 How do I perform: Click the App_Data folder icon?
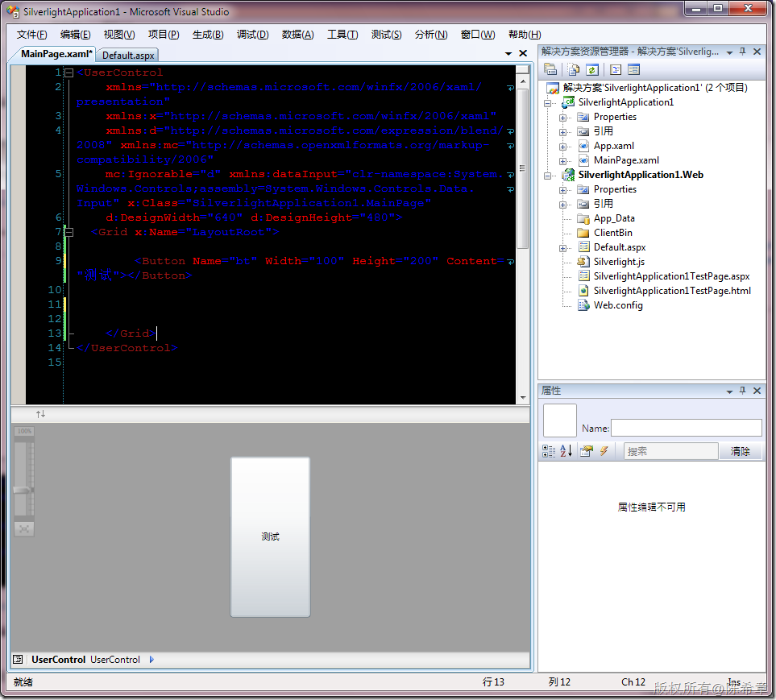(583, 218)
